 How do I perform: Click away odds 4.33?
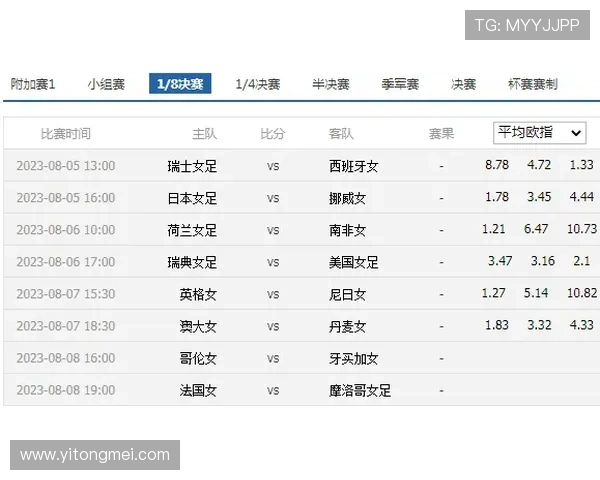click(582, 325)
